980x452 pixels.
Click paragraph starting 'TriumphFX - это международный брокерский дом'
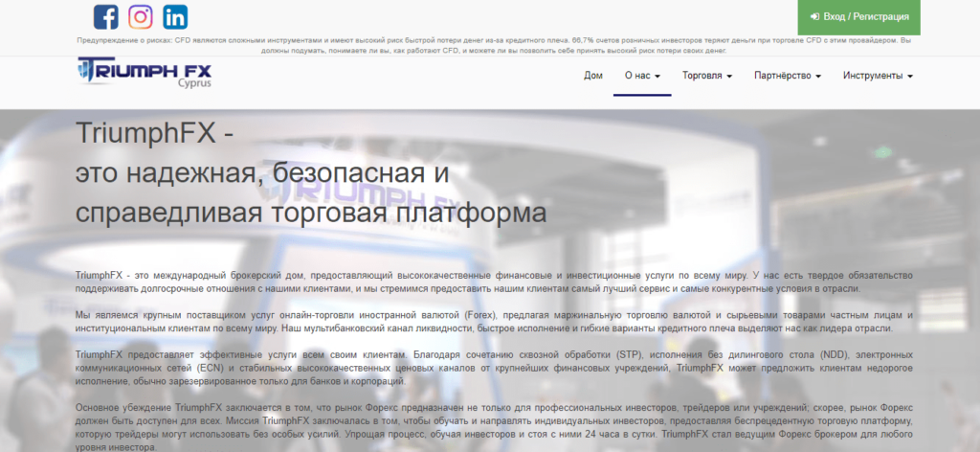(494, 282)
